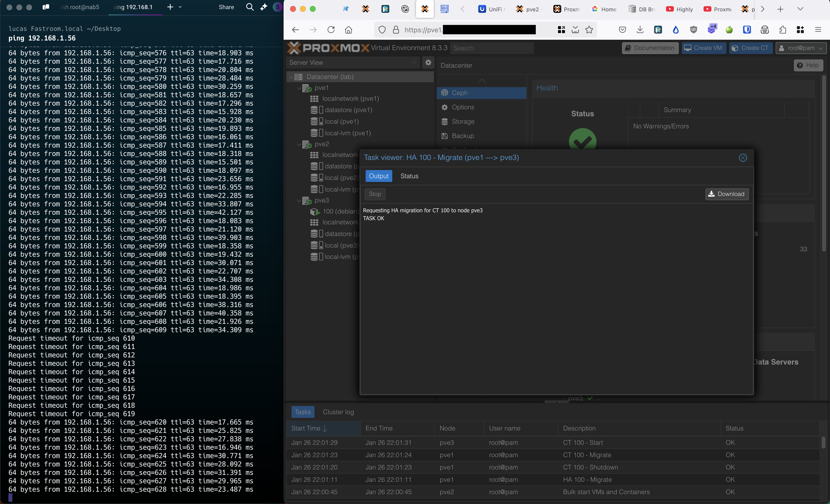Open terminal AI sparkle icon
This screenshot has width=830, height=504.
pos(264,7)
